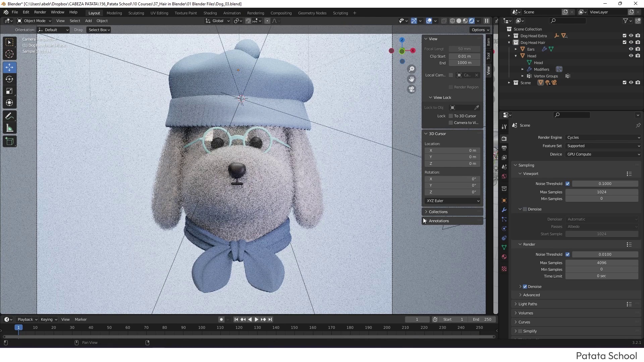Image resolution: width=644 pixels, height=362 pixels.
Task: Toggle the snap magnet icon
Action: click(x=248, y=21)
